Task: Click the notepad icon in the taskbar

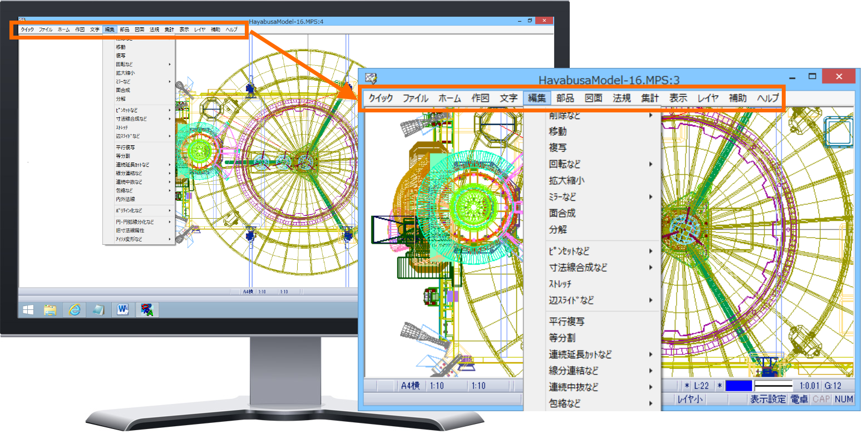Action: tap(98, 310)
